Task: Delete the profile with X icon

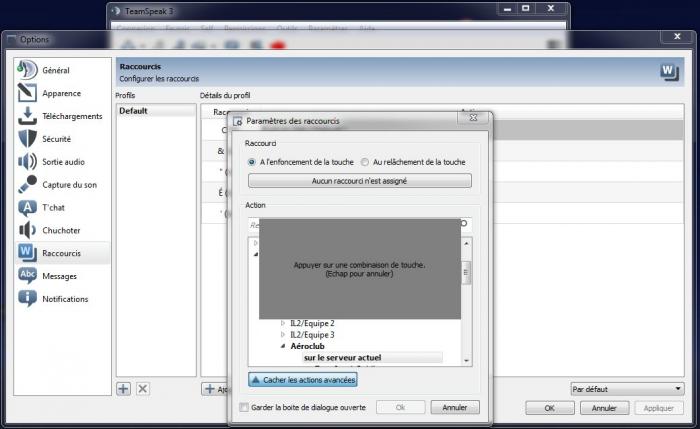Action: 143,389
